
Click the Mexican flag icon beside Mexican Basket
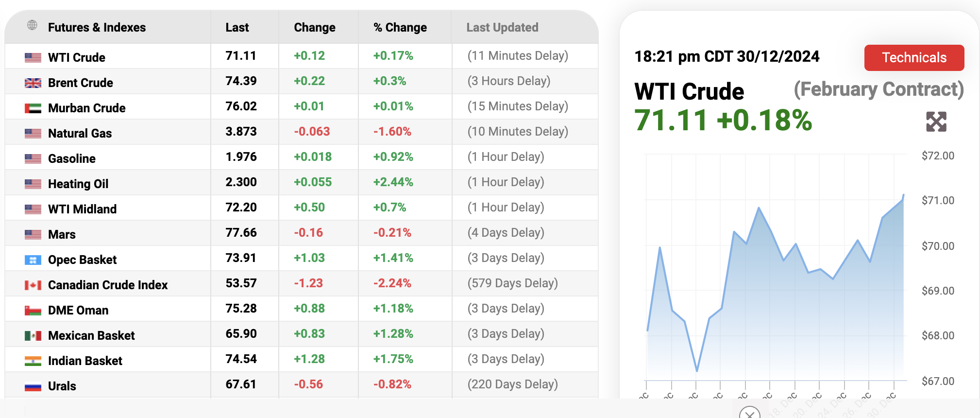[33, 336]
